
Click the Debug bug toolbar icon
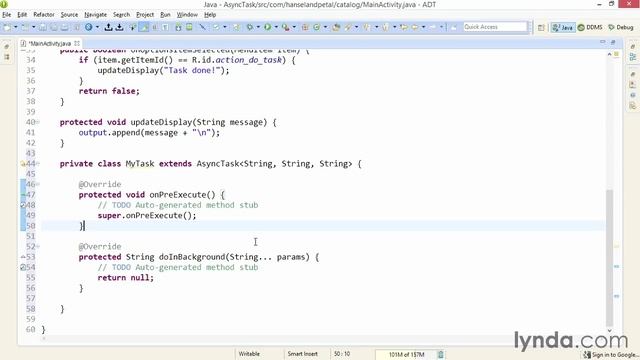pos(249,27)
